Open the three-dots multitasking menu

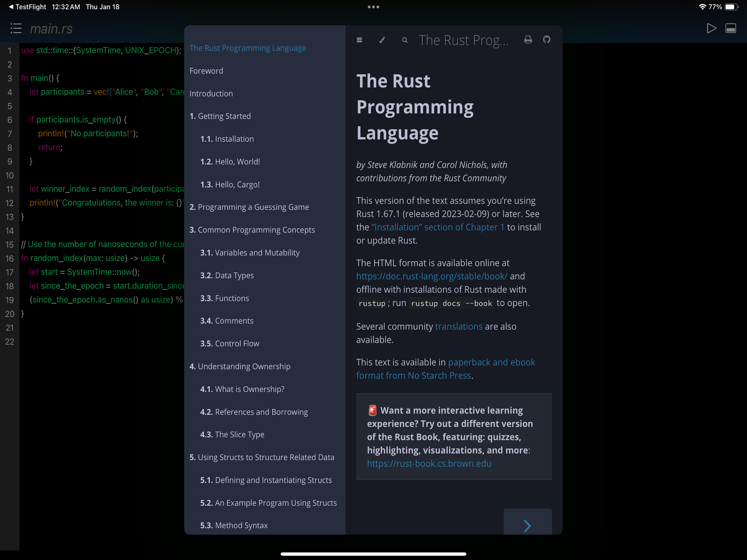[373, 7]
